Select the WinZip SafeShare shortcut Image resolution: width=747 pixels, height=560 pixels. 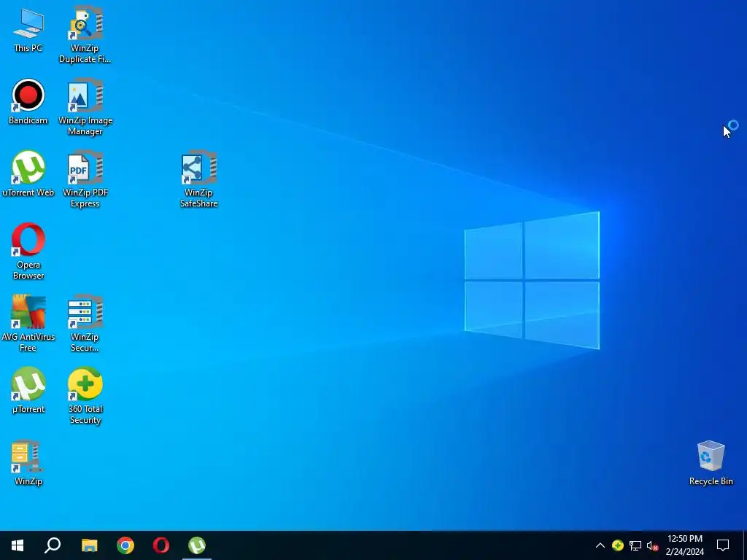(199, 179)
